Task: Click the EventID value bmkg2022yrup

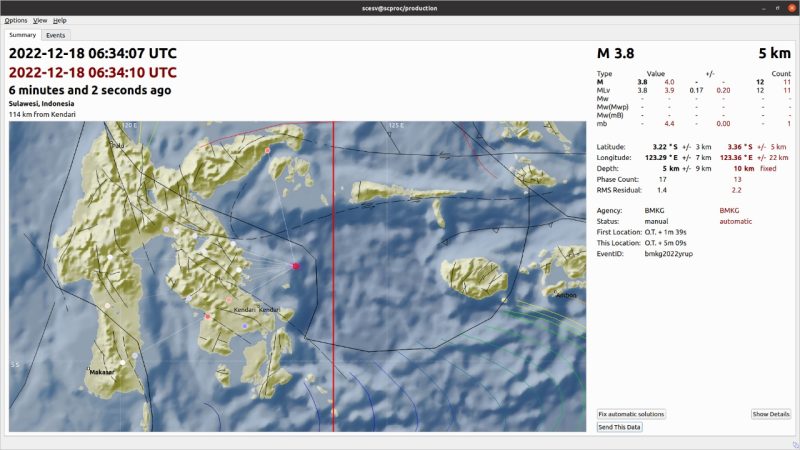Action: (667, 255)
